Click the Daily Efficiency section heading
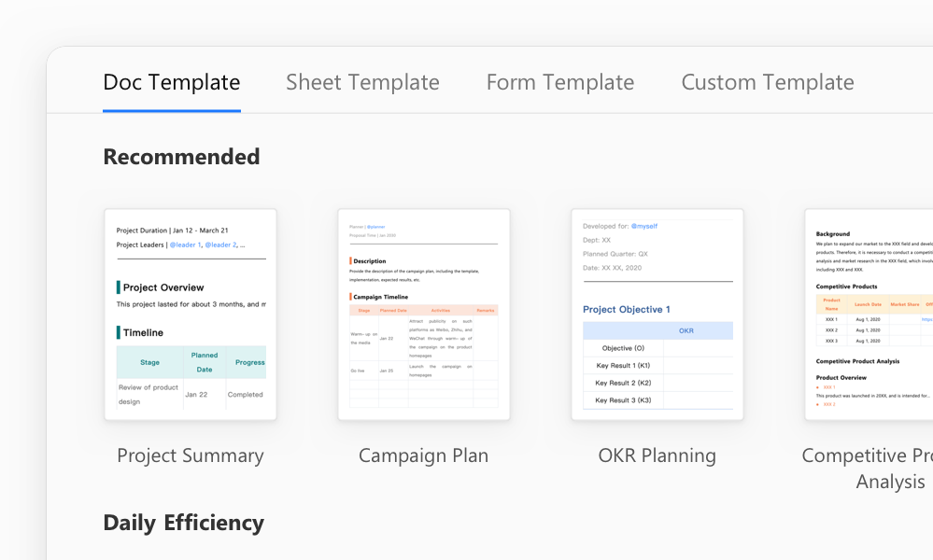 tap(183, 524)
